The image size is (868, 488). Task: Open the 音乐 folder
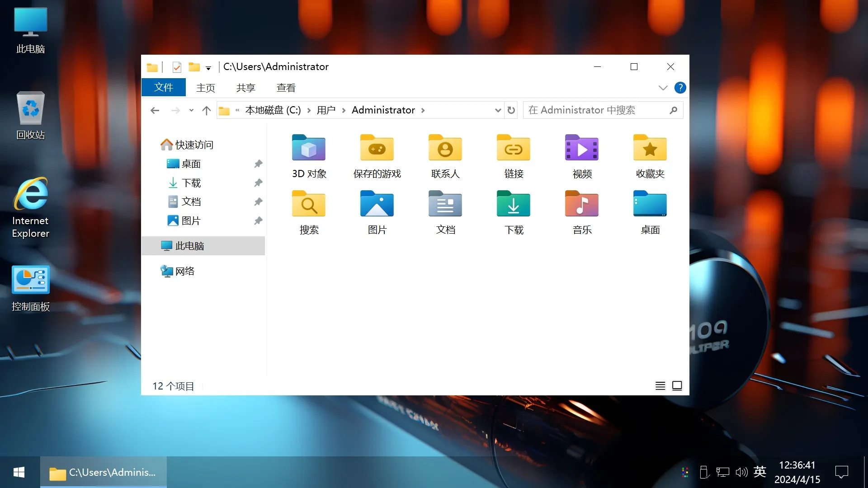(581, 212)
